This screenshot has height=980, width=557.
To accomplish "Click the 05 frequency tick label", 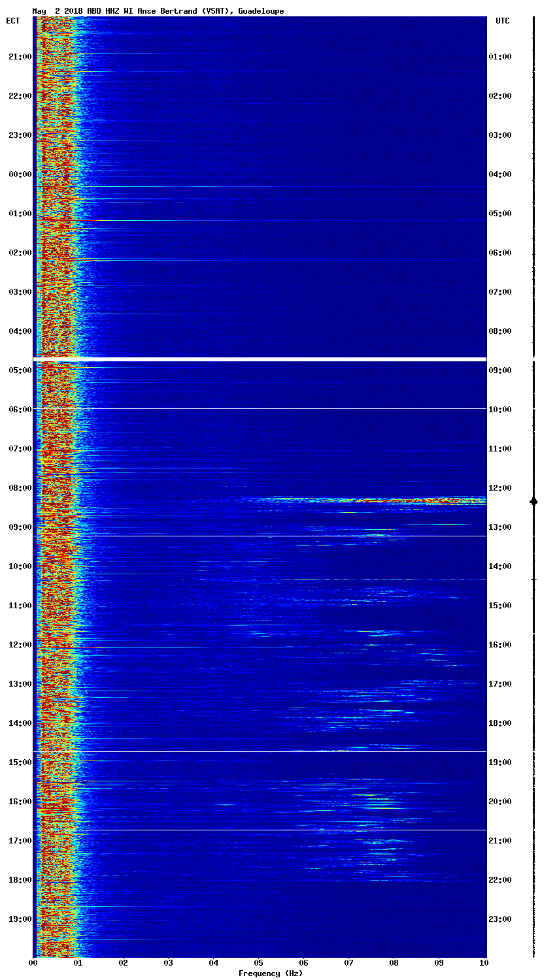I will click(259, 963).
